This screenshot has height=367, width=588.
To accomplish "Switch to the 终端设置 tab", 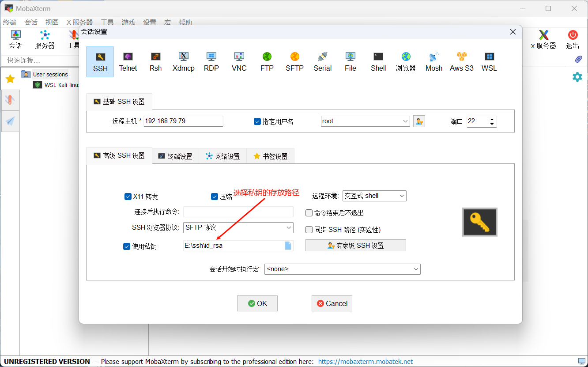I will pos(176,156).
